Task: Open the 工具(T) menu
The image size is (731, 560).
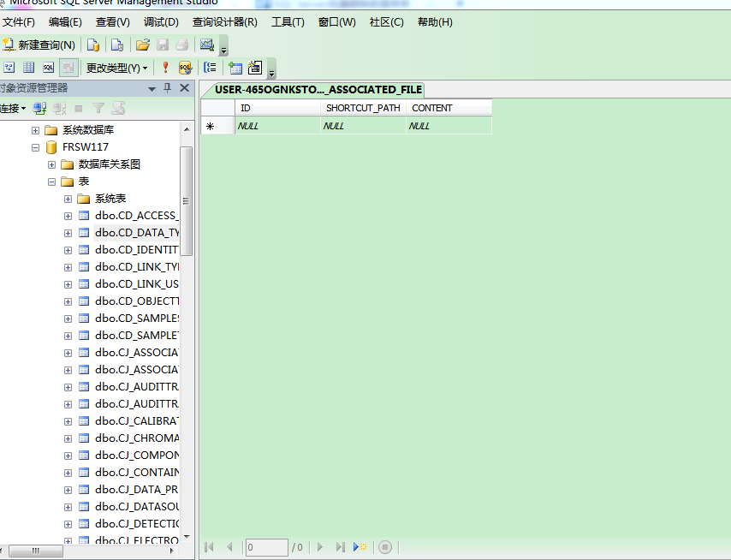Action: [x=288, y=22]
